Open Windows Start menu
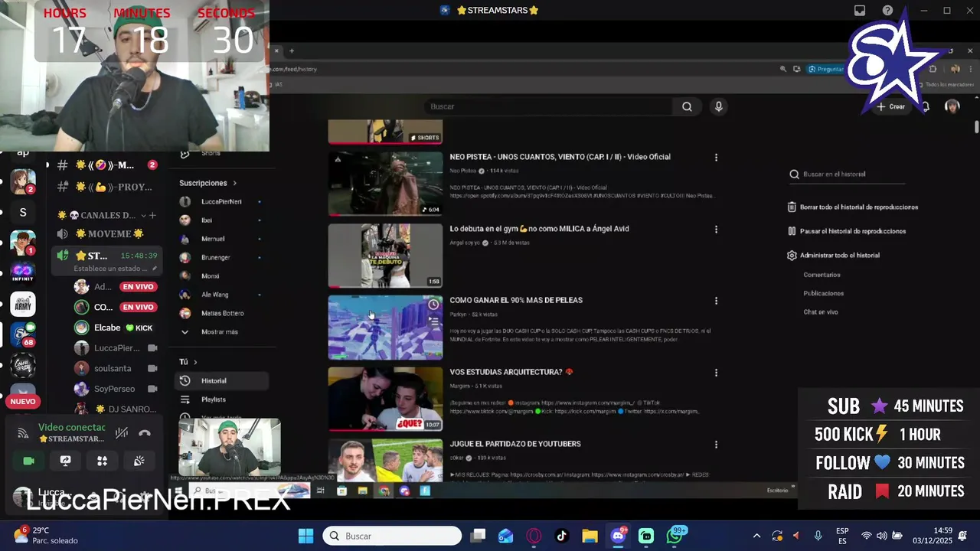 [305, 536]
